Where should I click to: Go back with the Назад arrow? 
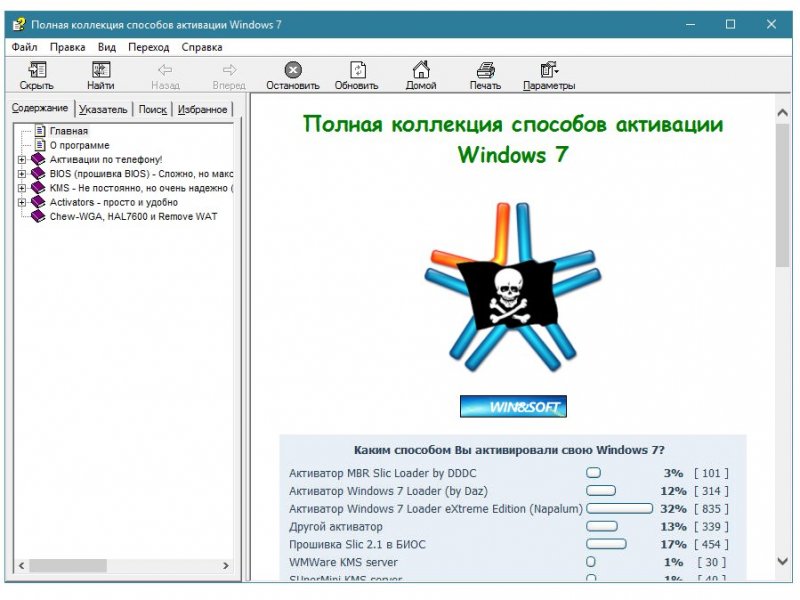pyautogui.click(x=165, y=75)
